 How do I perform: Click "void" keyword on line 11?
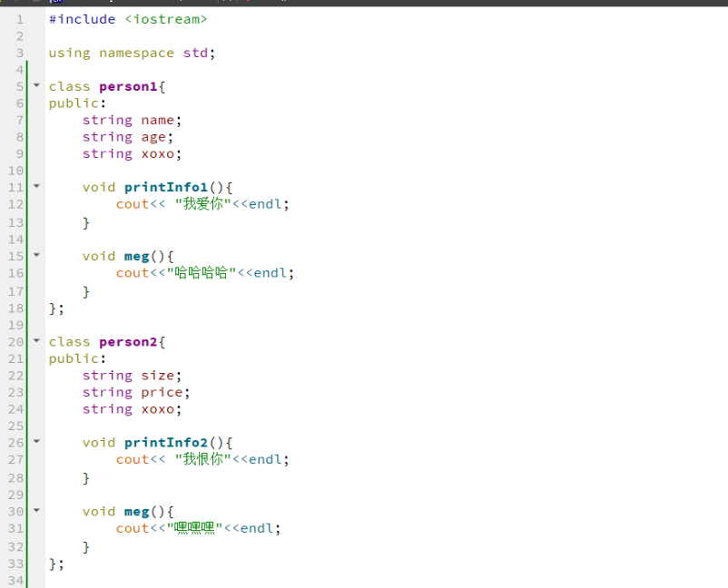99,187
